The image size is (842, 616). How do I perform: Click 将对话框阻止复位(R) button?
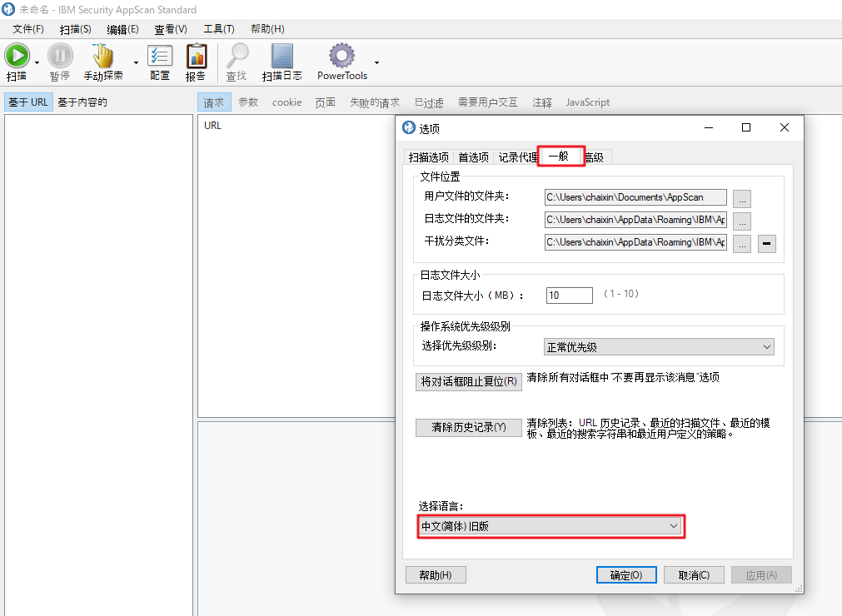[468, 381]
